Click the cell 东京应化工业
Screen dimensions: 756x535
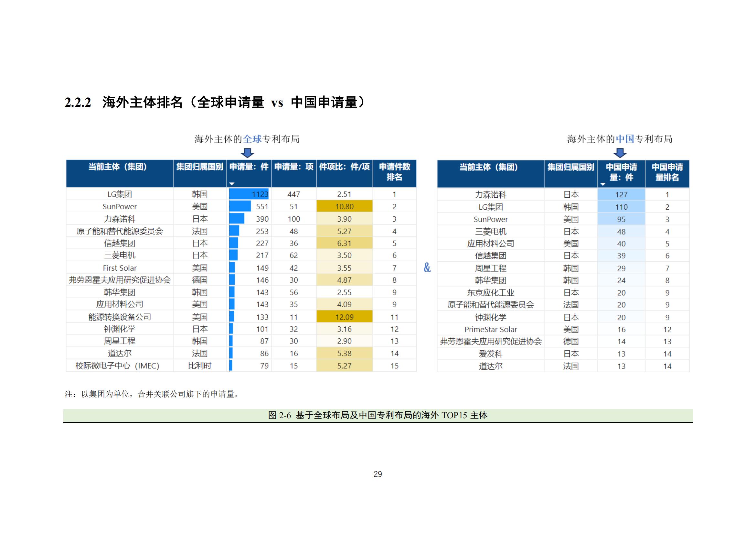[491, 292]
